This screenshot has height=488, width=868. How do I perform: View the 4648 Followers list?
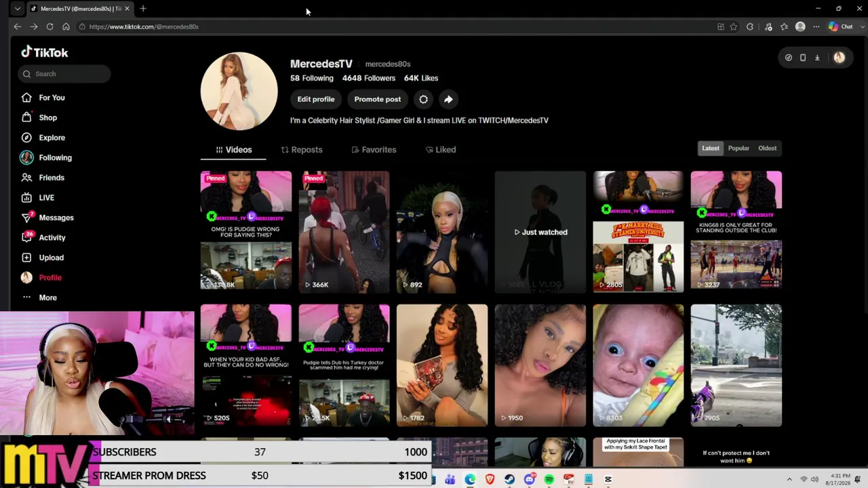tap(369, 78)
